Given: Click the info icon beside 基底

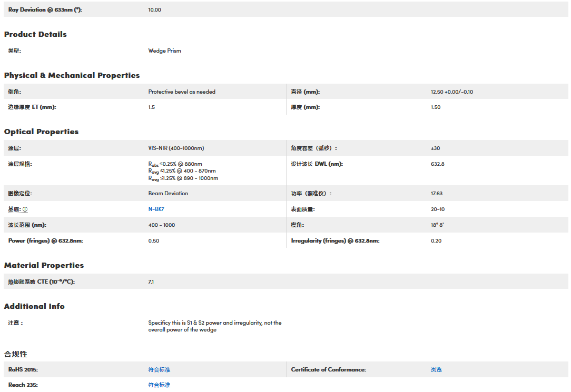Looking at the screenshot, I should [x=25, y=209].
